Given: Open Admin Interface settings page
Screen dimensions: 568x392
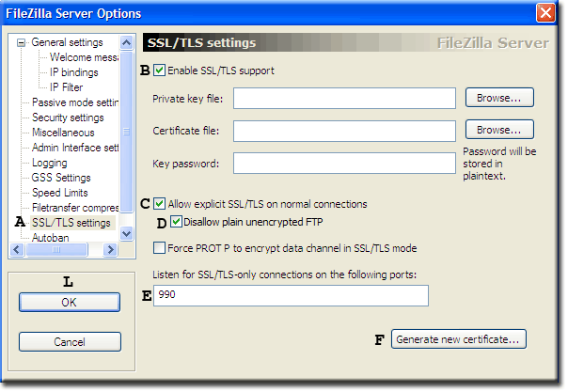Looking at the screenshot, I should [75, 148].
